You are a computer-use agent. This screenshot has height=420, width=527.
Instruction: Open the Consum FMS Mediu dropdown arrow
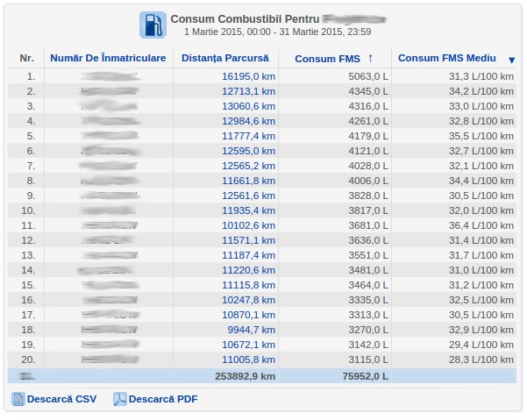point(511,61)
